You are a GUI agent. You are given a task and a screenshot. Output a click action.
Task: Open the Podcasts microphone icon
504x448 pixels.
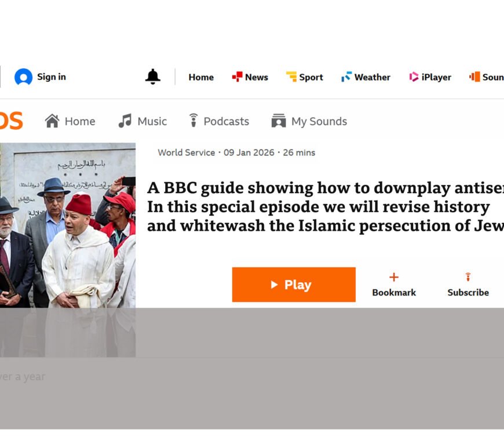[192, 121]
